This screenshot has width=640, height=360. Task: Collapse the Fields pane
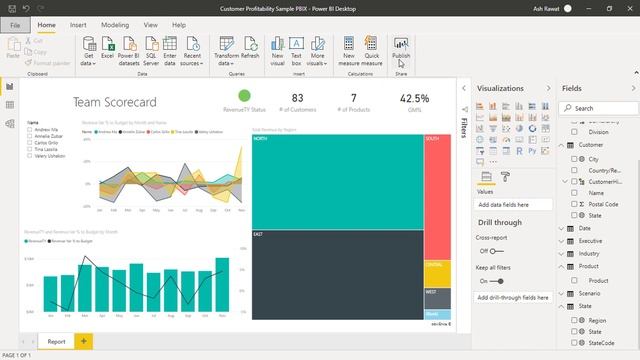point(633,88)
